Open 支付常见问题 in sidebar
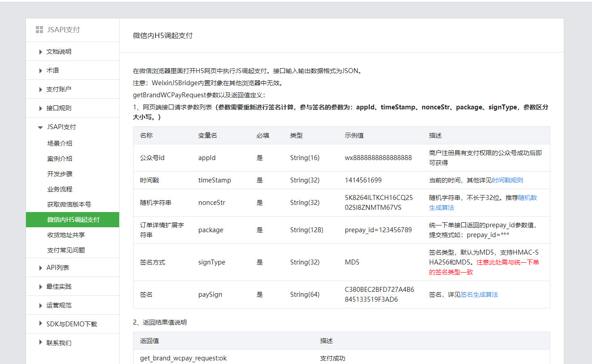The height and width of the screenshot is (364, 592). 66,251
